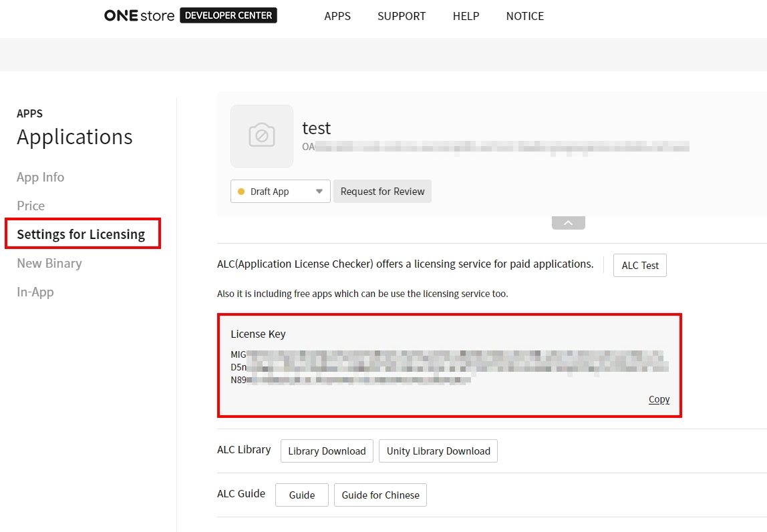Open In-App section in sidebar

[x=35, y=292]
